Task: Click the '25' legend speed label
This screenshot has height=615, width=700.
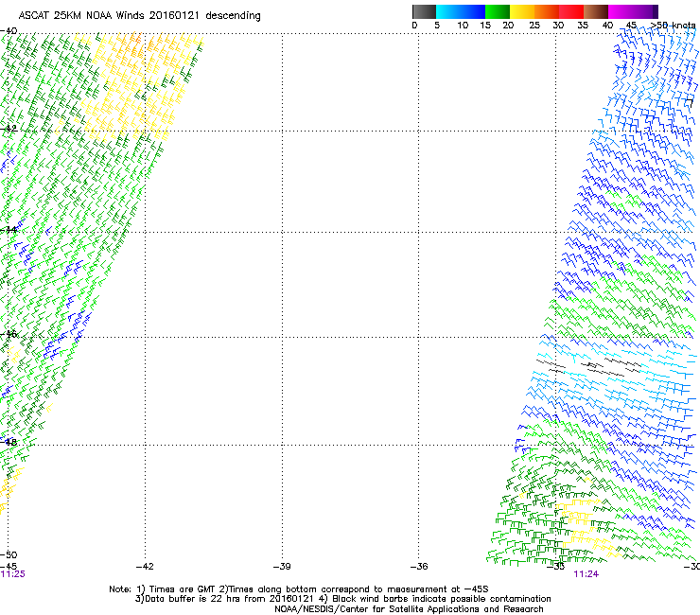Action: [x=534, y=26]
